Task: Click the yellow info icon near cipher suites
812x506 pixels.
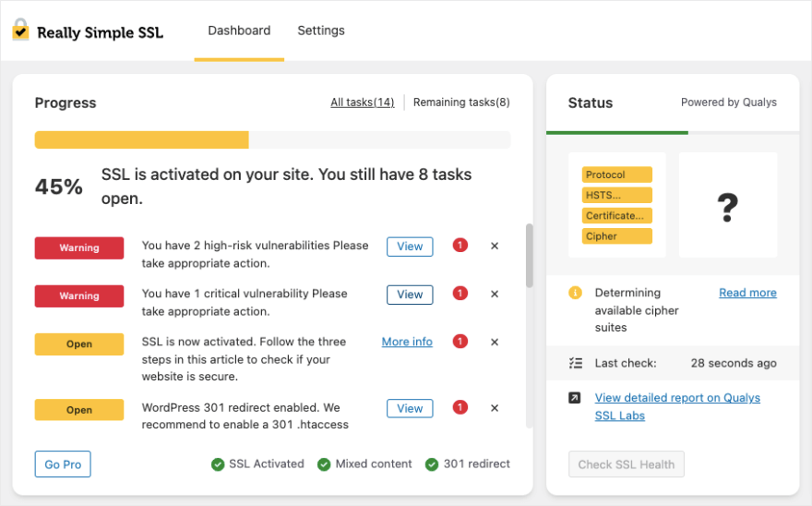Action: tap(576, 293)
